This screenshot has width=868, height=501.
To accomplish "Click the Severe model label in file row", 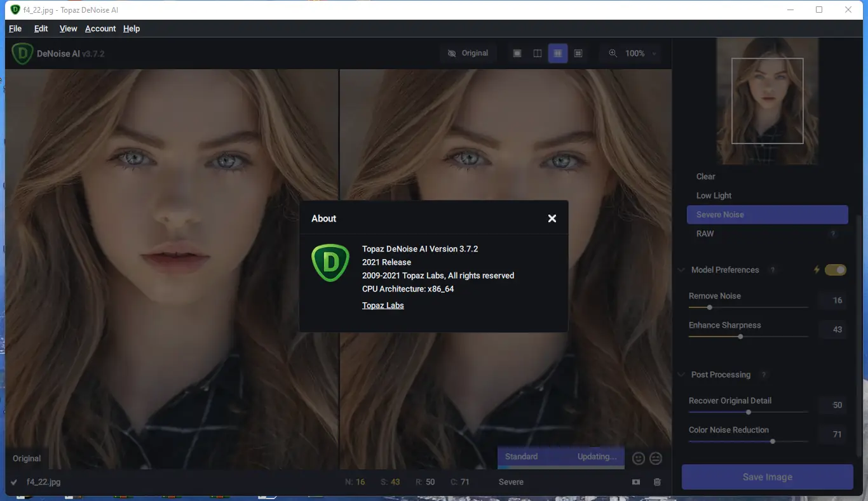I will point(511,482).
